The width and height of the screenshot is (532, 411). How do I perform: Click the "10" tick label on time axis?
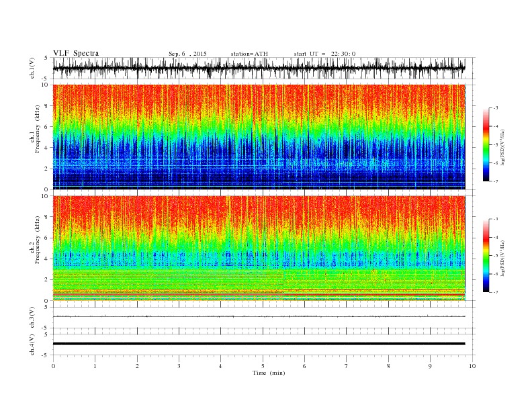pos(472,366)
